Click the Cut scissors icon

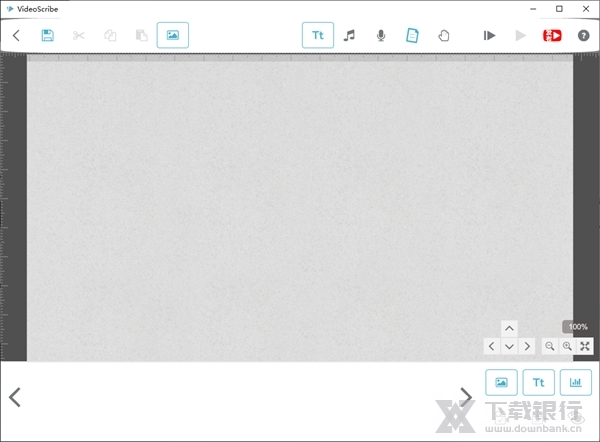point(78,36)
